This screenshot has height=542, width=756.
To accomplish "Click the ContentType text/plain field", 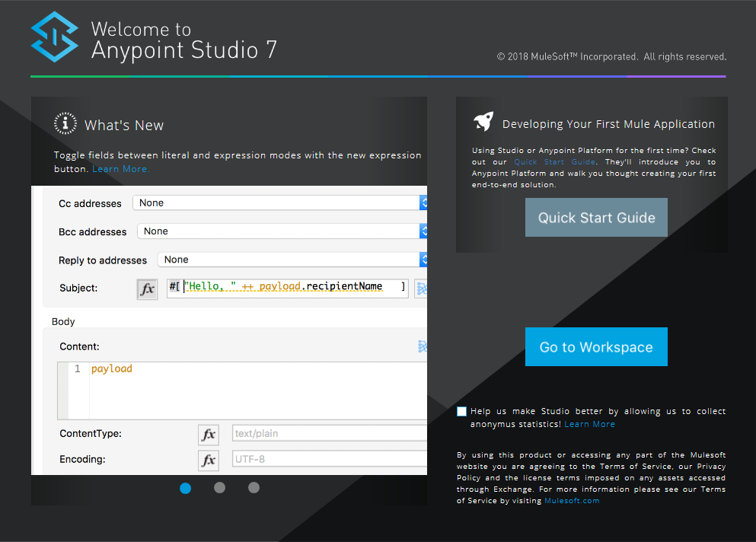I will click(x=330, y=433).
